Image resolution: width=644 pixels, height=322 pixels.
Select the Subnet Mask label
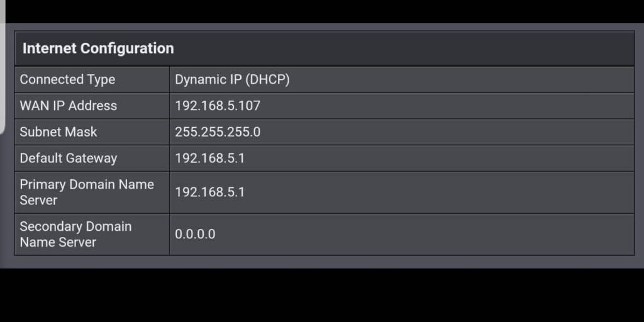tap(58, 132)
